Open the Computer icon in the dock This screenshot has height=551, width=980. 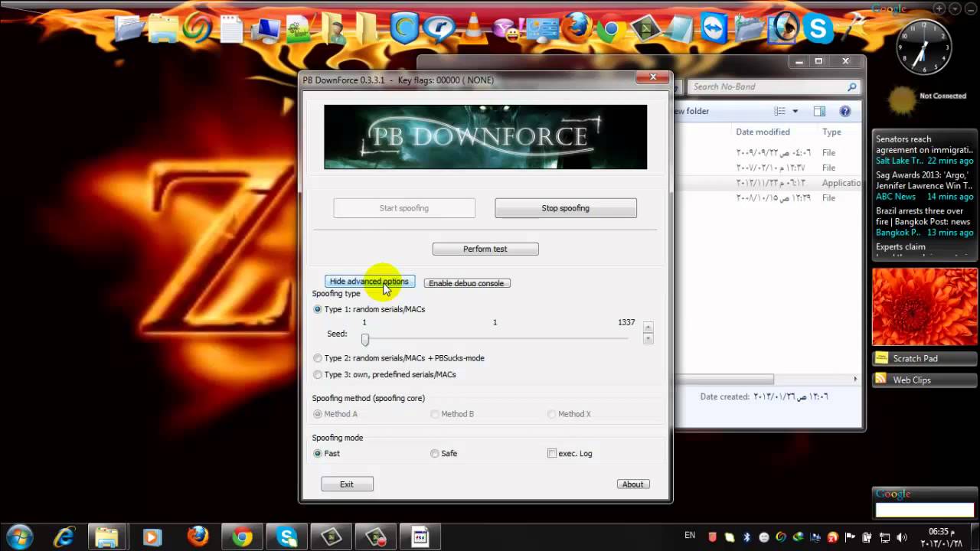tap(266, 31)
